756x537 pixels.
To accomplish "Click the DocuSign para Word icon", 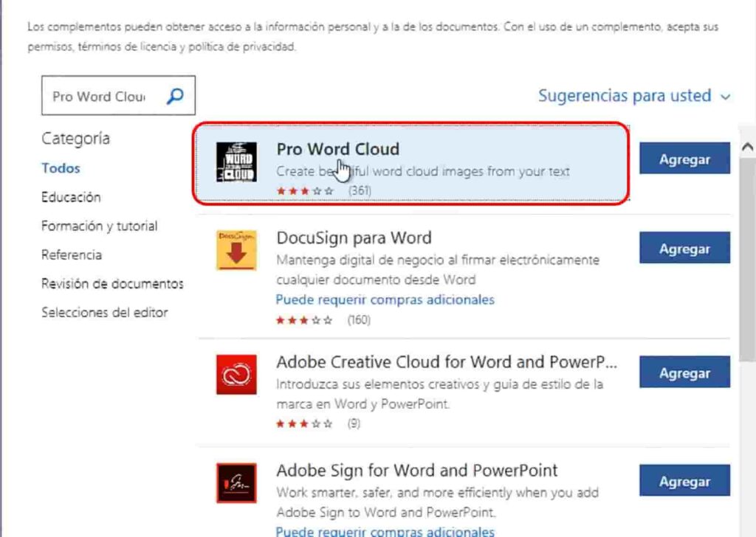I will coord(236,250).
